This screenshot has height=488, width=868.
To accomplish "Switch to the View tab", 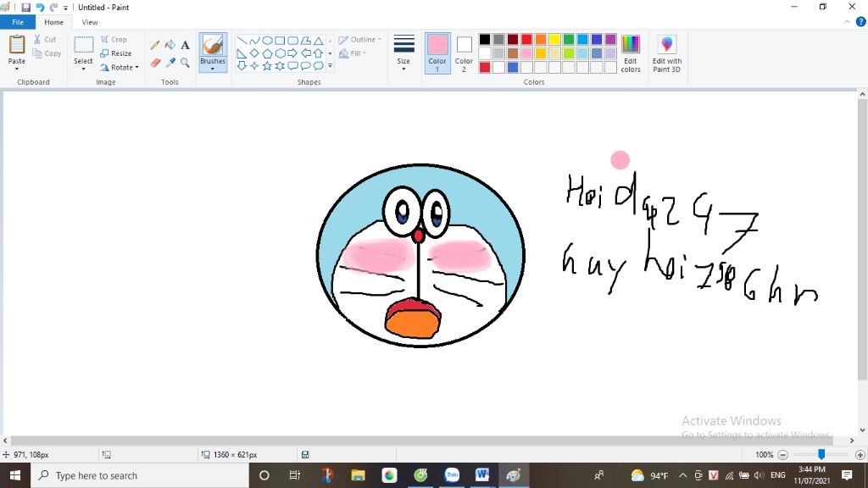I will pos(90,22).
